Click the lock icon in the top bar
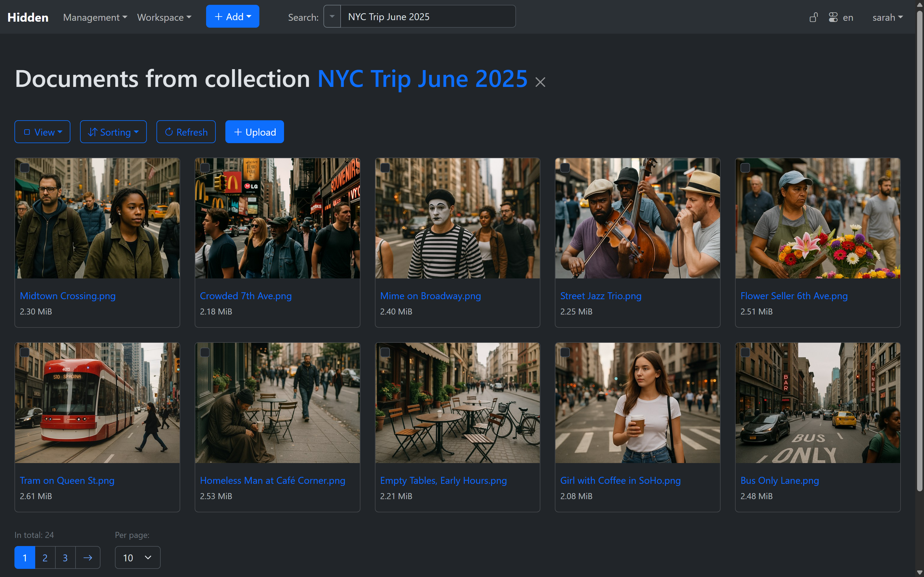The height and width of the screenshot is (577, 924). click(x=813, y=17)
